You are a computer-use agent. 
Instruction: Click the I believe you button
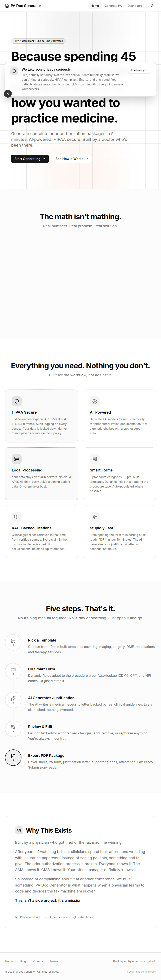139,70
